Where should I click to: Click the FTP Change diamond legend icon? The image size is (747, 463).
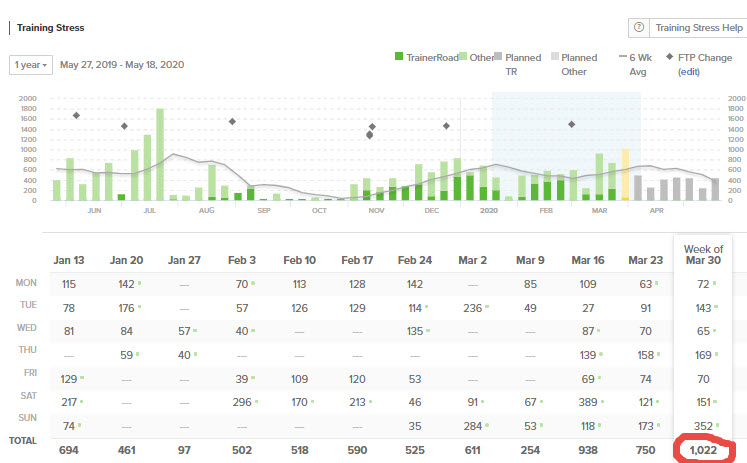[669, 56]
